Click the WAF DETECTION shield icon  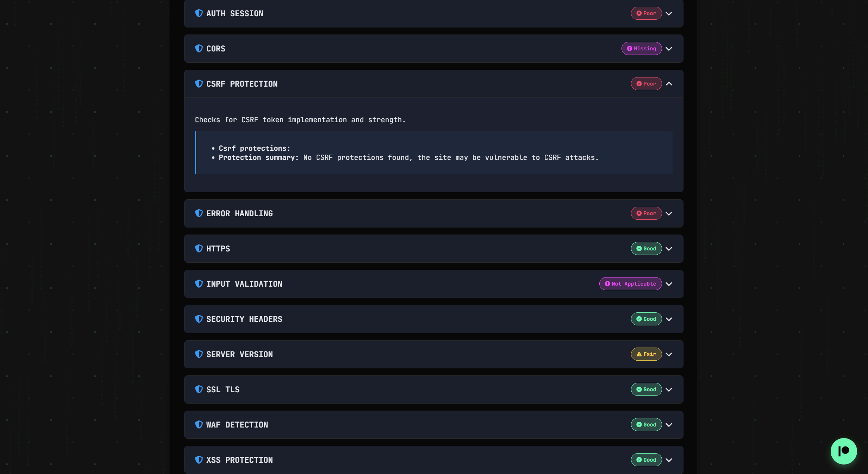tap(199, 425)
